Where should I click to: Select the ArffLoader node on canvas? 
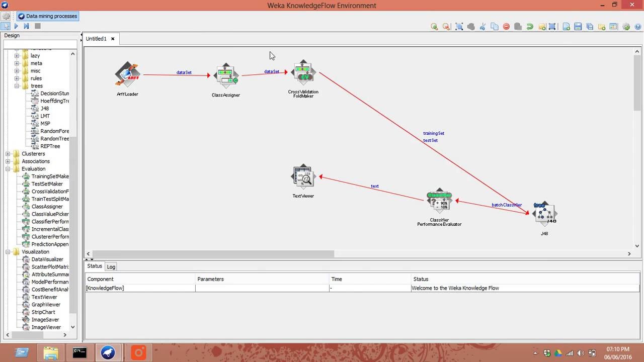127,75
